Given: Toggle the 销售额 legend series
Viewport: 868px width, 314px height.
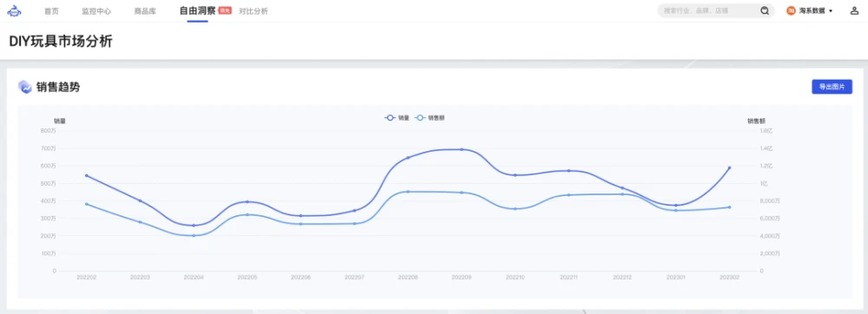Looking at the screenshot, I should [x=430, y=118].
